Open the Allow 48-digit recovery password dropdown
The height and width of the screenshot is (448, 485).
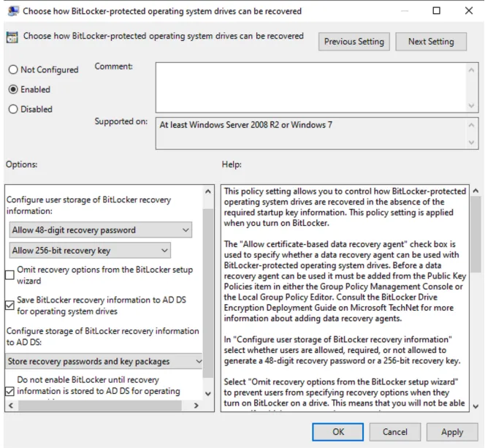coord(101,230)
